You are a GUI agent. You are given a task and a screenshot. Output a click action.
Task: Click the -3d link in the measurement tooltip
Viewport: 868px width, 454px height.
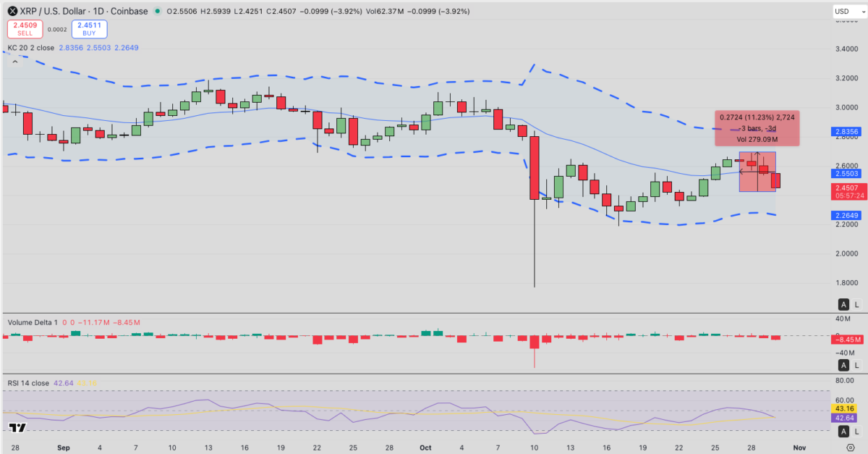point(770,128)
